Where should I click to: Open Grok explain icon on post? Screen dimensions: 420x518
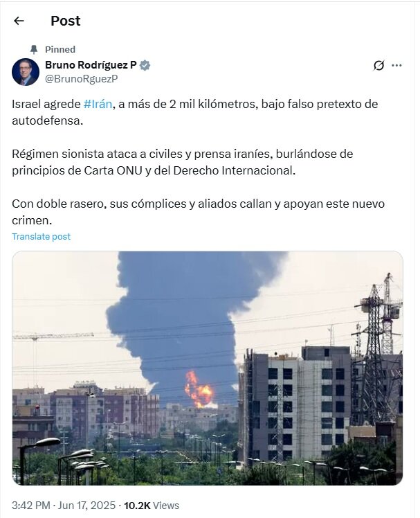click(x=378, y=65)
